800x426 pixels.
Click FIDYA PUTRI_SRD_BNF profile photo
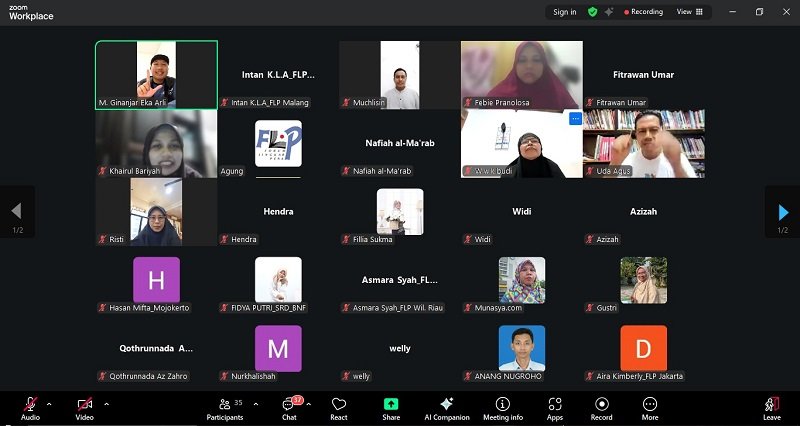278,280
